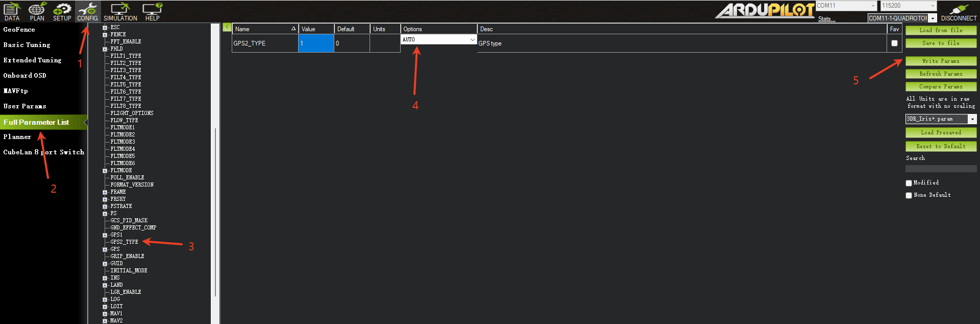Viewport: 980px width, 324px height.
Task: Toggle the Fav checkbox for GPS2_TYPE
Action: [894, 43]
